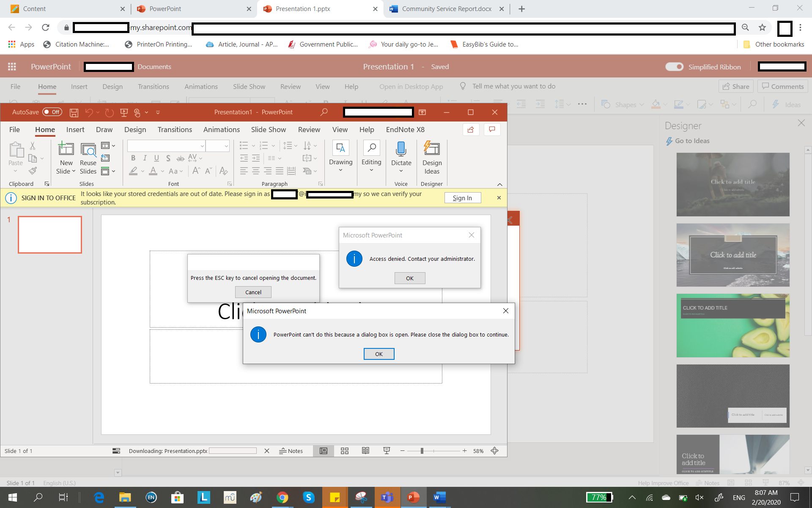Click the Dictate microphone icon
This screenshot has width=812, height=508.
[401, 149]
